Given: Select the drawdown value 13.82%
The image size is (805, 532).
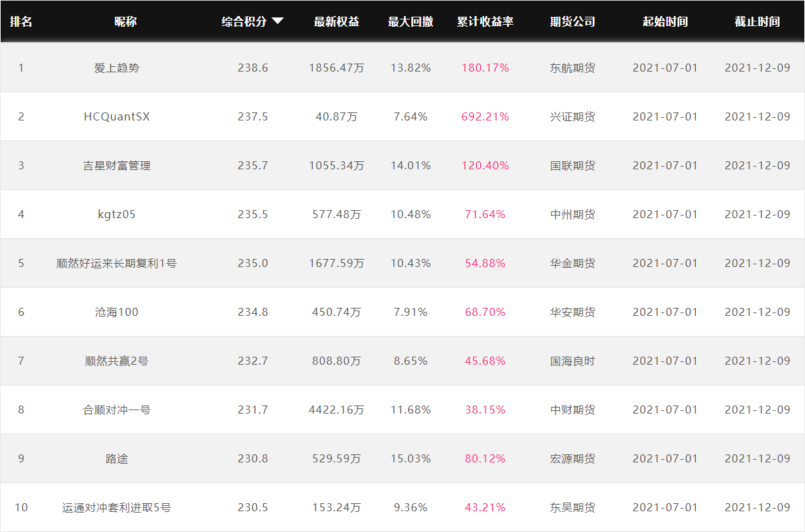Looking at the screenshot, I should click(411, 68).
